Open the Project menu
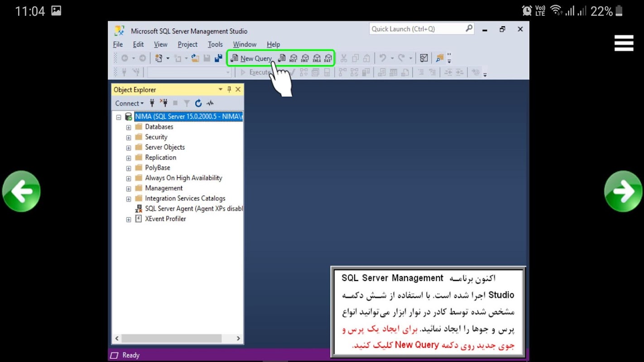The image size is (644, 362). [187, 44]
